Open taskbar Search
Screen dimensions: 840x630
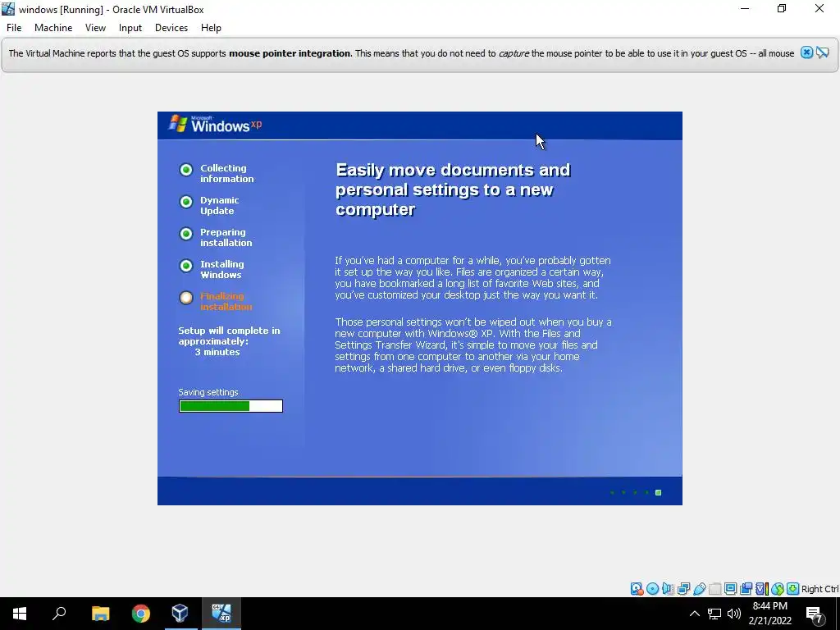(x=59, y=614)
